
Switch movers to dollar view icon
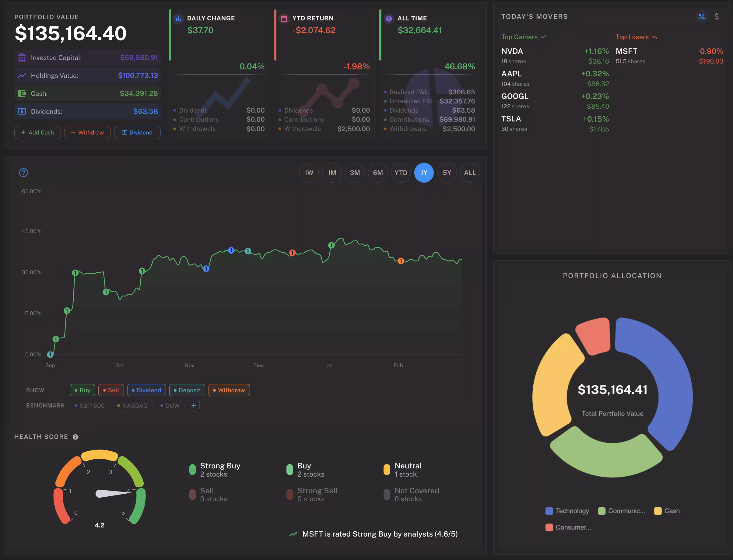coord(717,17)
